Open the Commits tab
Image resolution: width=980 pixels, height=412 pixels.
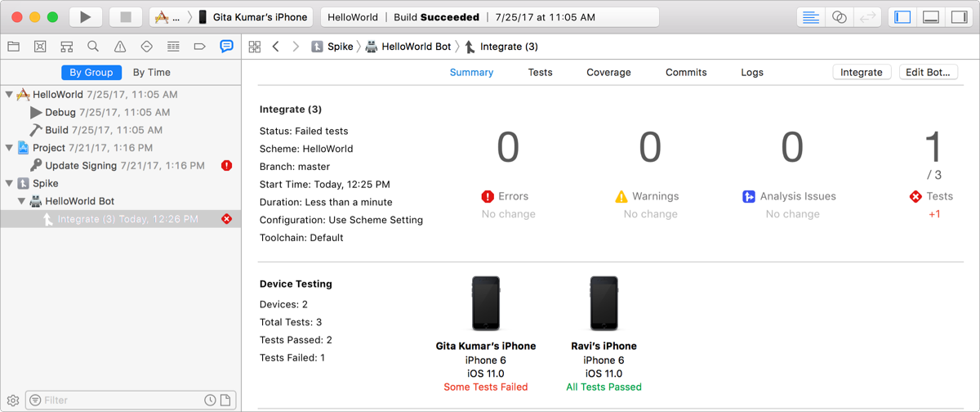tap(686, 72)
